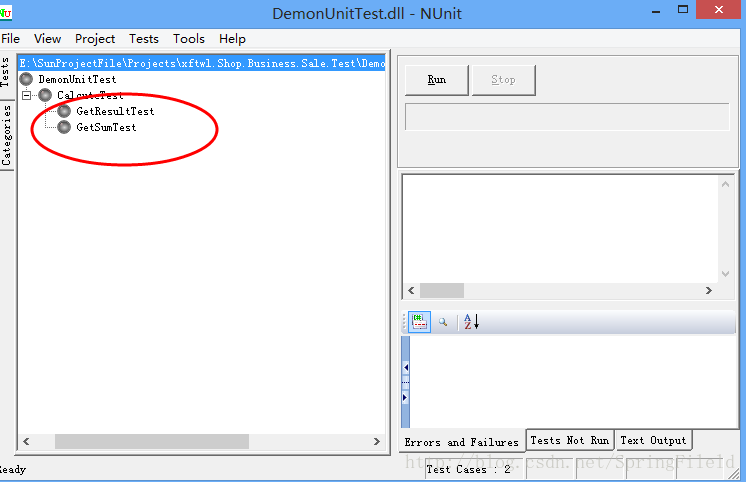746x482 pixels.
Task: Click the GetSumTest gray status icon
Action: (x=64, y=127)
